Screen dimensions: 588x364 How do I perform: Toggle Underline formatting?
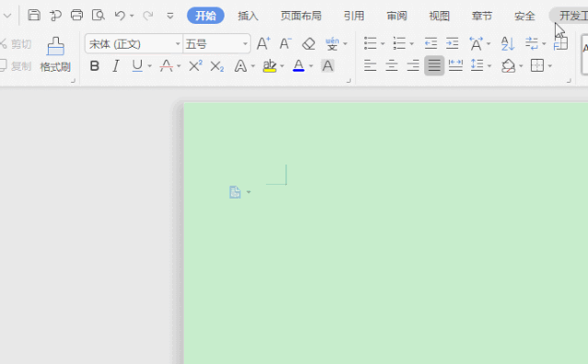point(137,66)
